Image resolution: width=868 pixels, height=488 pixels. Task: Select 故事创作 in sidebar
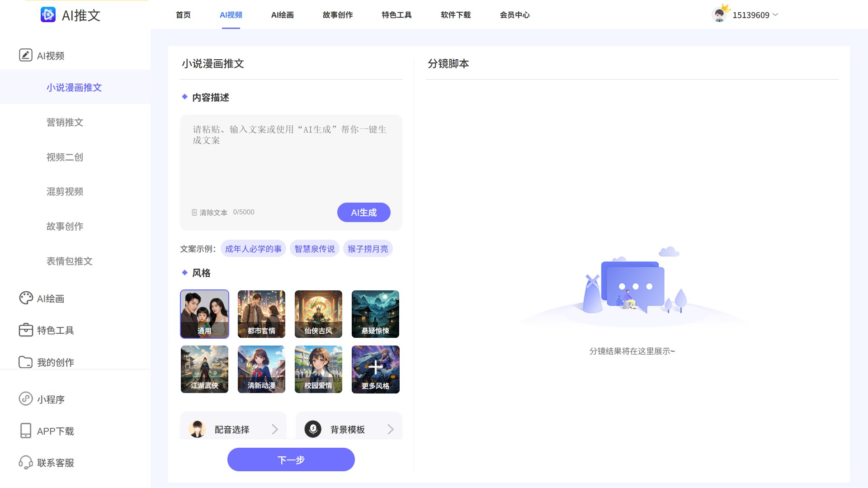(x=65, y=226)
